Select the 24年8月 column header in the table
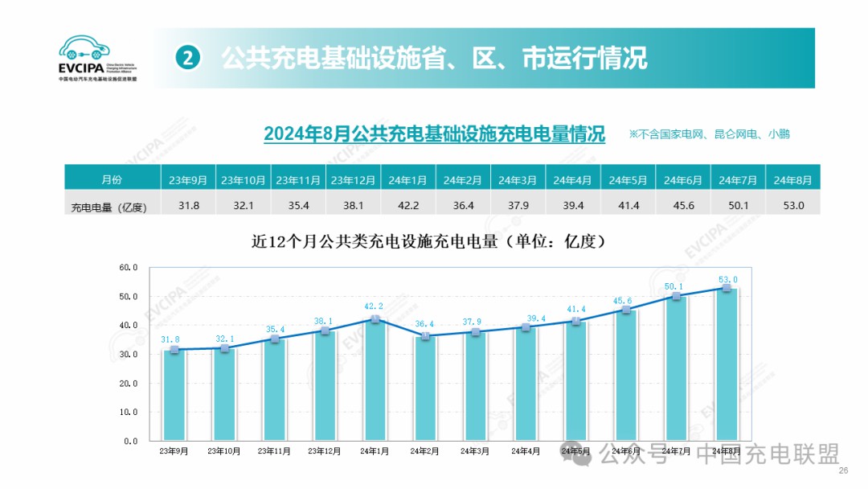This screenshot has height=489, width=868. coord(792,179)
